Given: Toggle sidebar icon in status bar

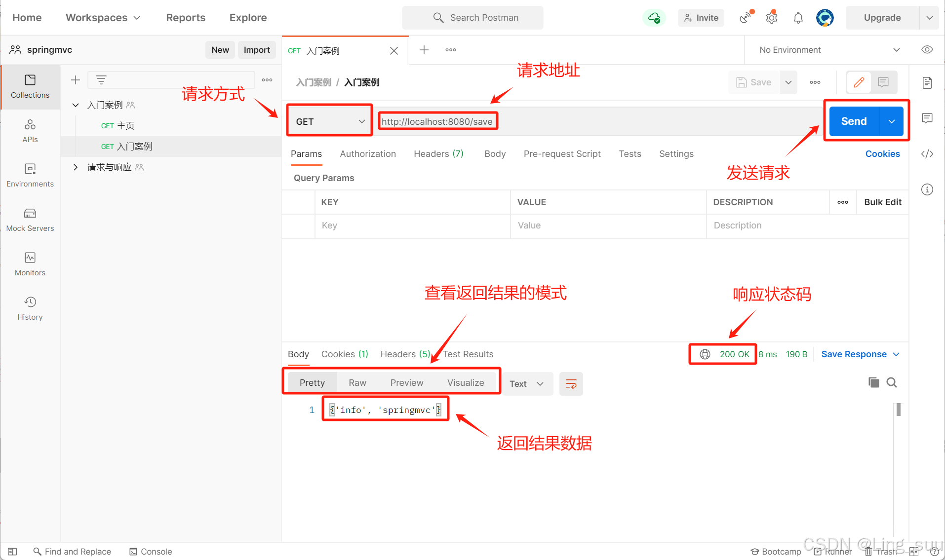Looking at the screenshot, I should (x=12, y=552).
